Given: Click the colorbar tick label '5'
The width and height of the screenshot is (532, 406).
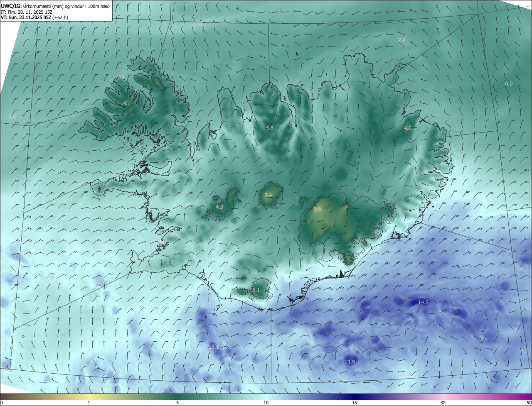Looking at the screenshot, I should coord(177,403).
